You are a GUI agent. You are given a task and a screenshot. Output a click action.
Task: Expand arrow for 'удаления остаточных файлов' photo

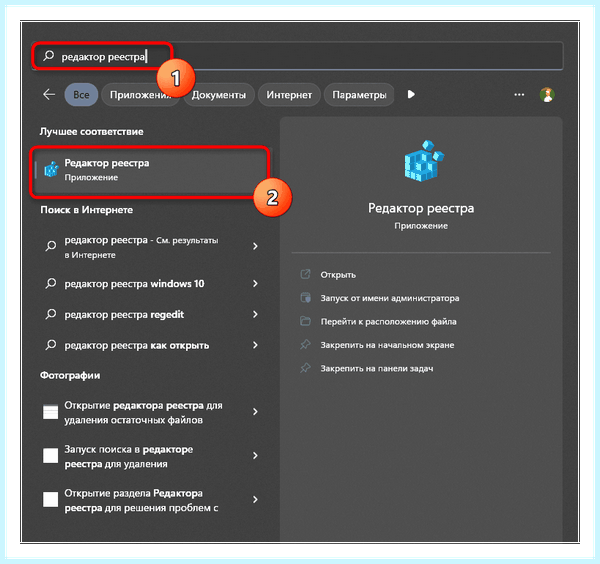(x=255, y=412)
